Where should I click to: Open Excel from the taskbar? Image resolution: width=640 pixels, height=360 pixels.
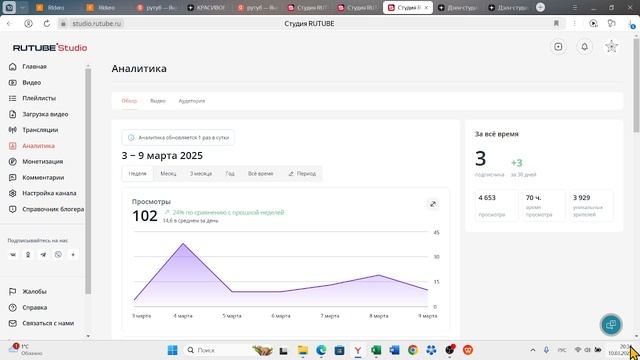(x=376, y=350)
